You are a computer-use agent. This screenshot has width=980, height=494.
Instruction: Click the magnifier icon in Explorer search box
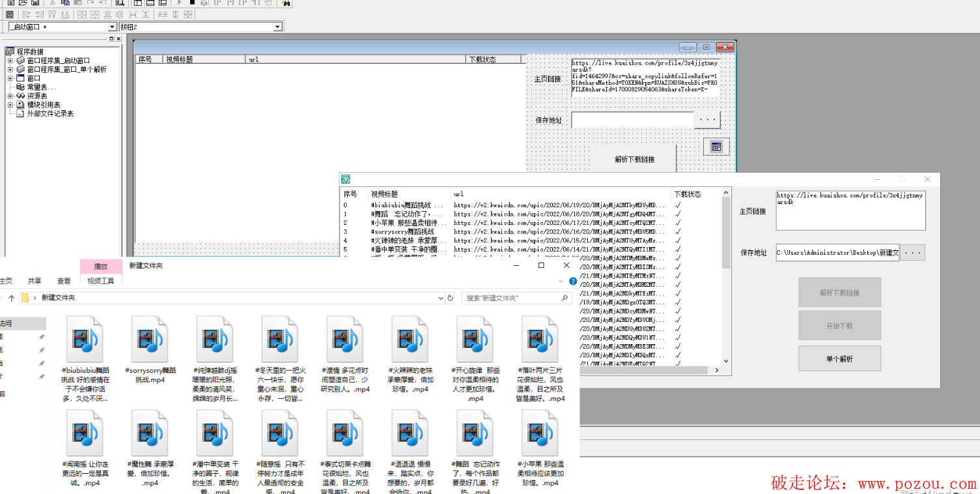pyautogui.click(x=565, y=298)
